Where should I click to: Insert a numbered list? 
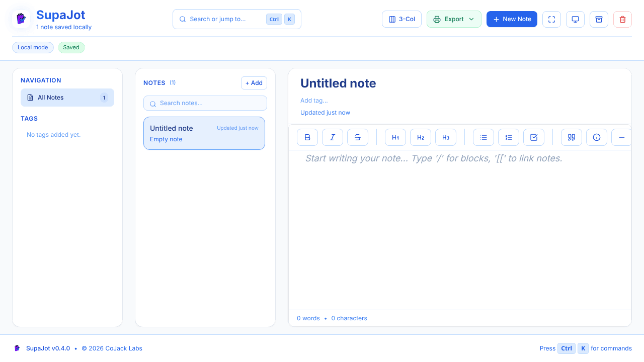(509, 137)
